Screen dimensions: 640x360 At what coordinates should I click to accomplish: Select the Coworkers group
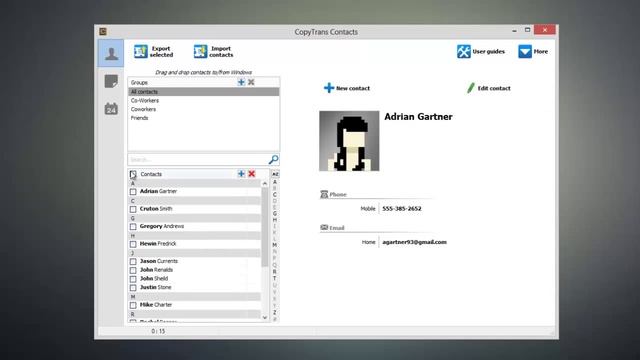click(x=204, y=109)
